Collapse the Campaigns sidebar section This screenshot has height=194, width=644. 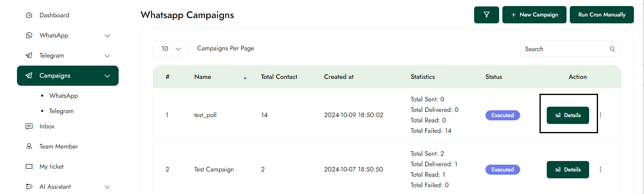point(107,76)
